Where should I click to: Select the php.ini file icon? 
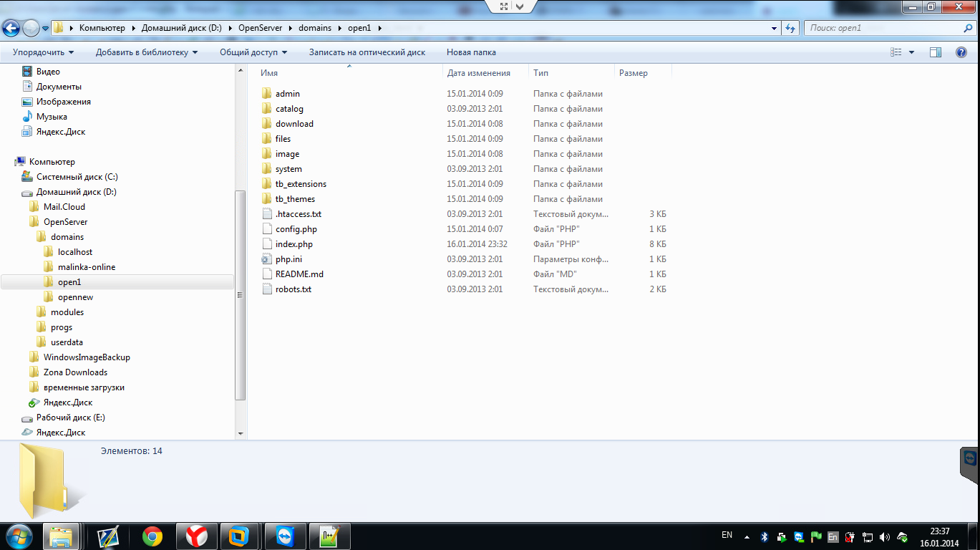pos(266,259)
